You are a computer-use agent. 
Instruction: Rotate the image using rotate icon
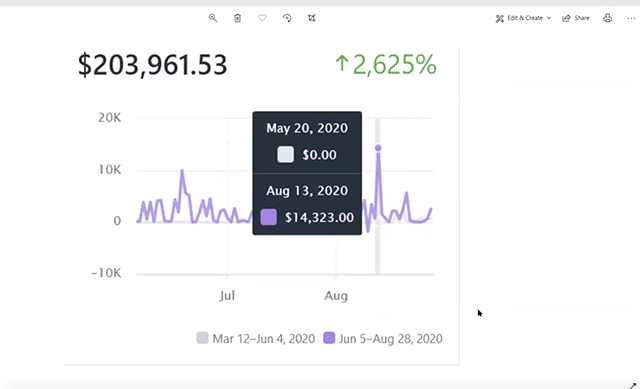click(x=287, y=18)
